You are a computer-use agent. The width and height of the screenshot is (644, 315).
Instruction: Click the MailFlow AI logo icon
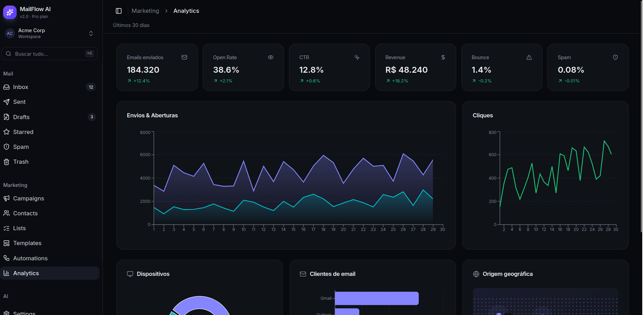[x=10, y=12]
